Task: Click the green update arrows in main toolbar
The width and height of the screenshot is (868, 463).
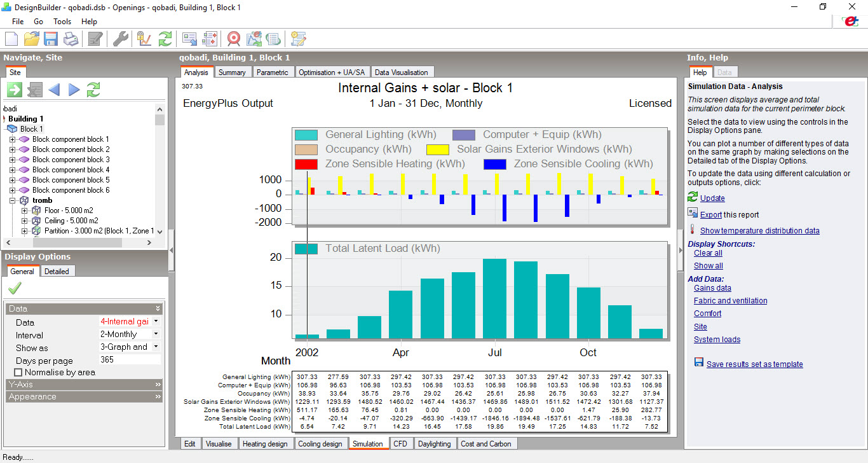Action: 165,39
